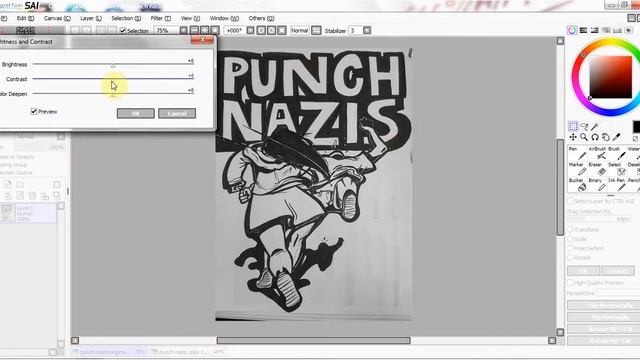Toggle the color wheel panel icon
Screen dimensions: 640x360
click(572, 30)
